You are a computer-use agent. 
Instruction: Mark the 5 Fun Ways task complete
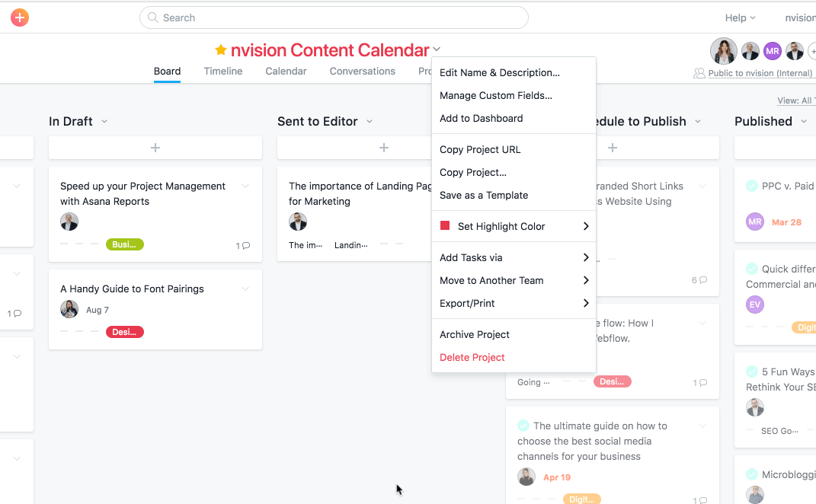click(750, 372)
